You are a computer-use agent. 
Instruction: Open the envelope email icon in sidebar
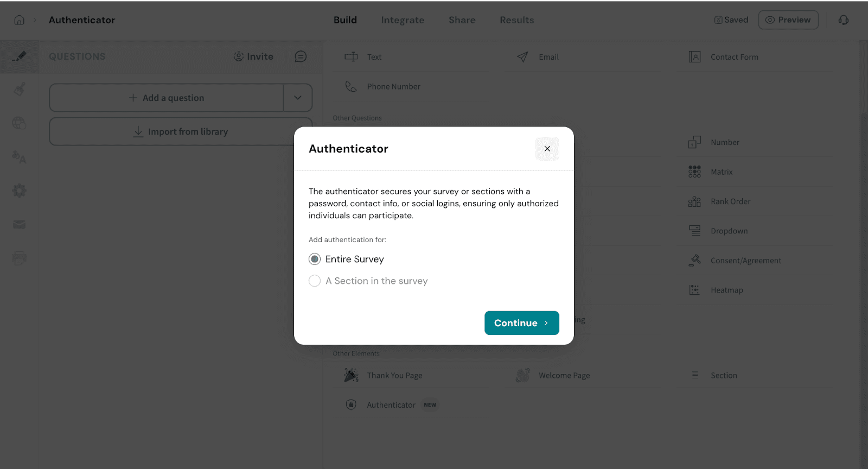point(19,224)
